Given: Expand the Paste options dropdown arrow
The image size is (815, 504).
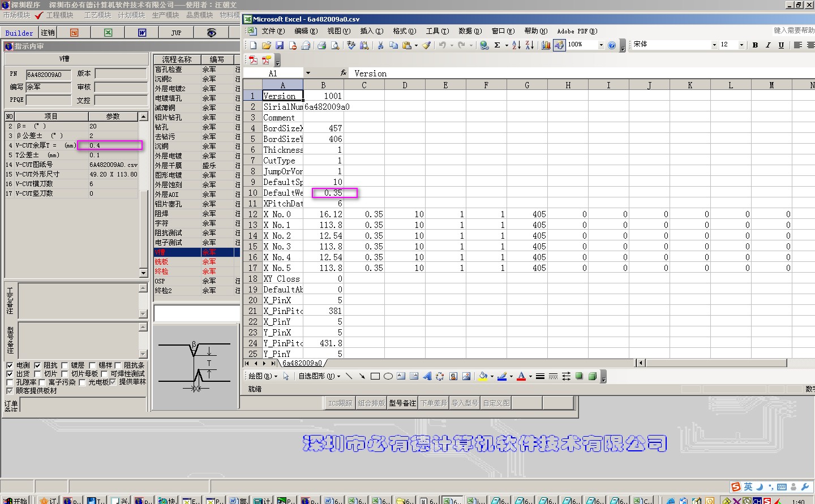Looking at the screenshot, I should click(417, 45).
